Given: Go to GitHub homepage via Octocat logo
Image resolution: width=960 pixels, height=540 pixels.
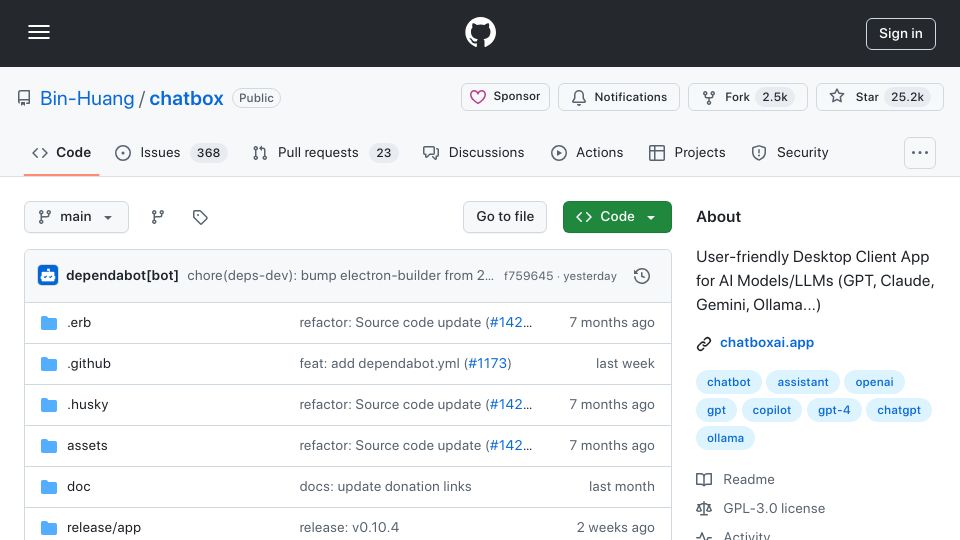Looking at the screenshot, I should tap(480, 32).
